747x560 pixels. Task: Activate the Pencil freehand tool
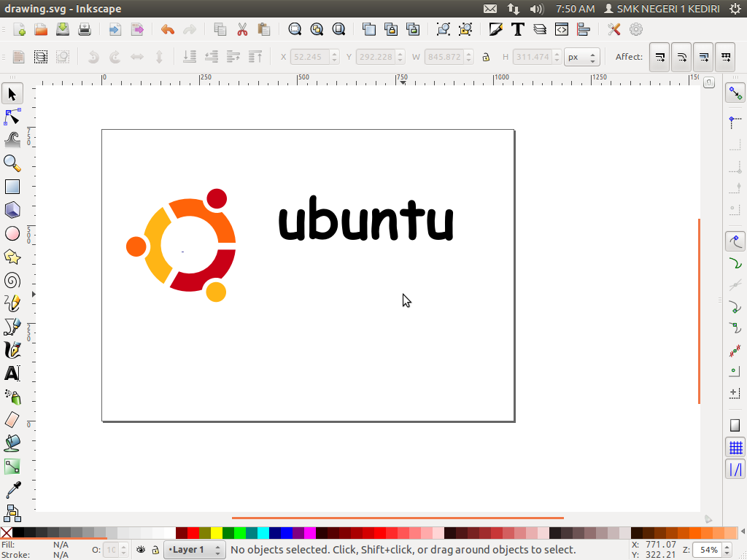click(12, 303)
